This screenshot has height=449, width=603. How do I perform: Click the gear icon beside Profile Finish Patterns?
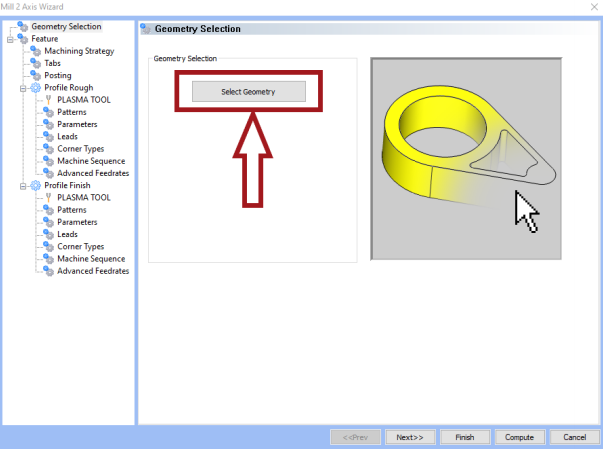click(x=48, y=210)
